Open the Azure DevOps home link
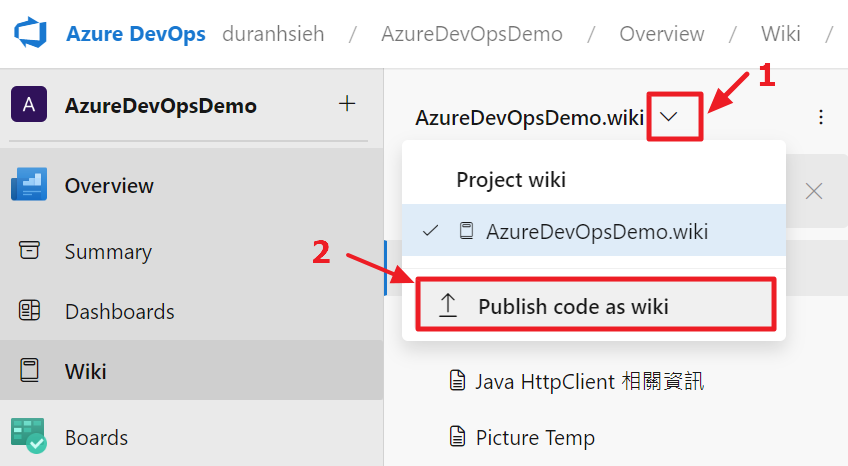 [136, 34]
